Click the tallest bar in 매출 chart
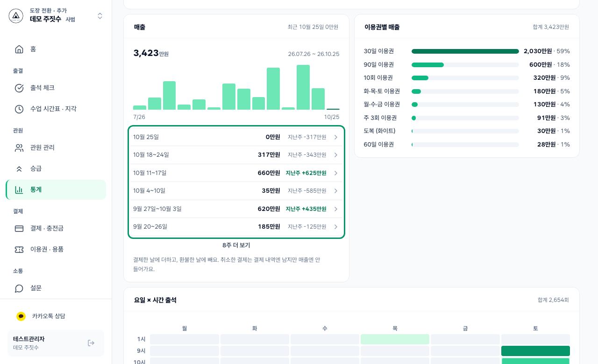Viewport: 598px width, 364px height. click(303, 87)
